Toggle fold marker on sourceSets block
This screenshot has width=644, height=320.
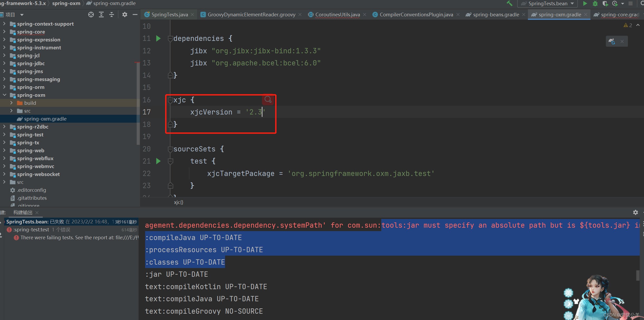[170, 149]
